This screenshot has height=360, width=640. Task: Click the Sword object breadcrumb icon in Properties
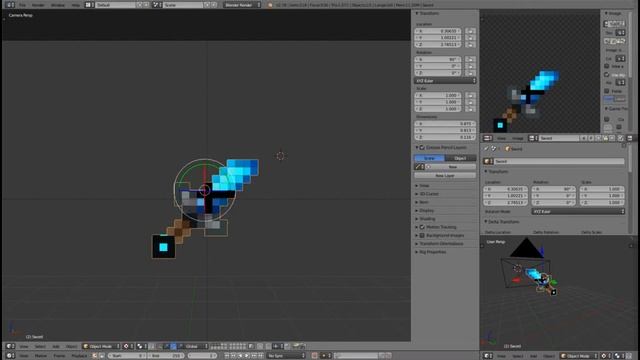click(x=507, y=149)
